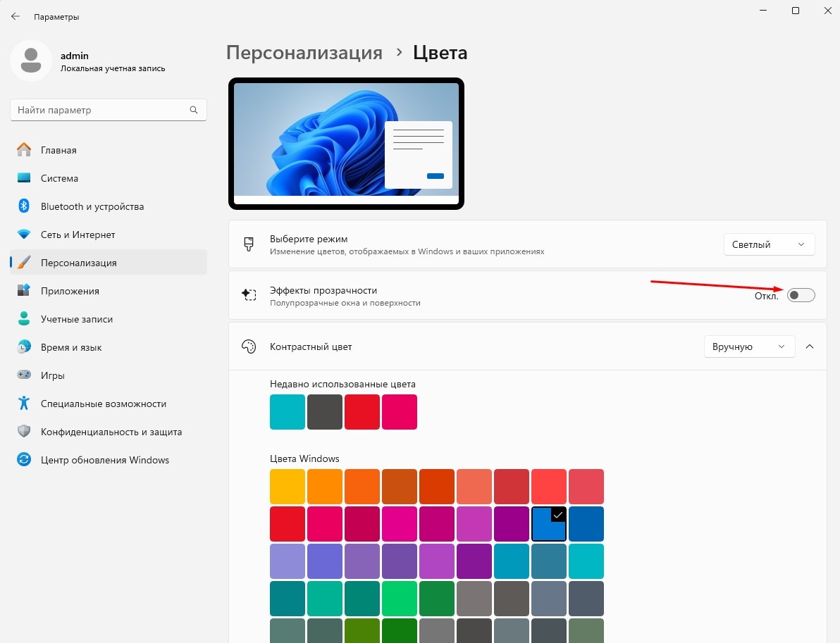
Task: Select Специальные возможности
Action: 109,403
